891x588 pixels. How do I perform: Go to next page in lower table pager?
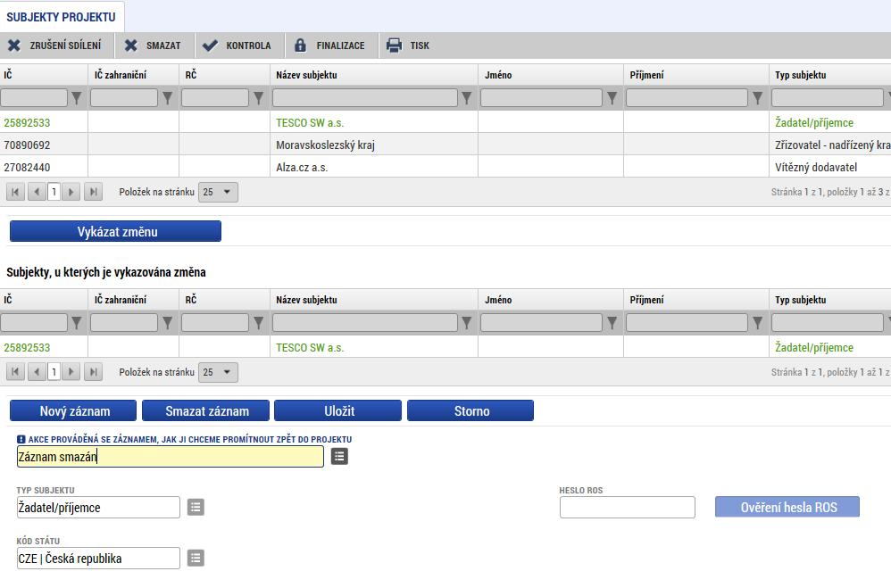click(71, 372)
